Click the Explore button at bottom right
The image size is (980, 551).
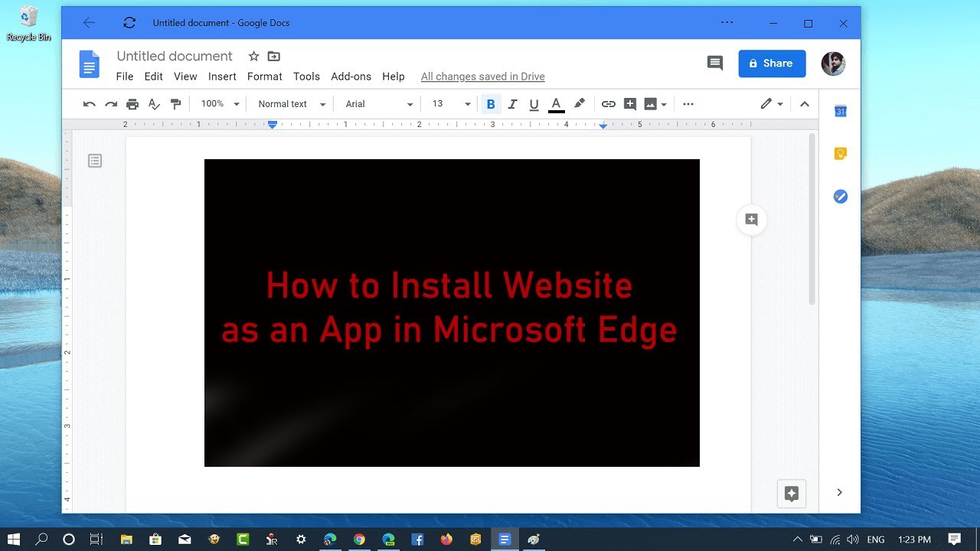(792, 494)
